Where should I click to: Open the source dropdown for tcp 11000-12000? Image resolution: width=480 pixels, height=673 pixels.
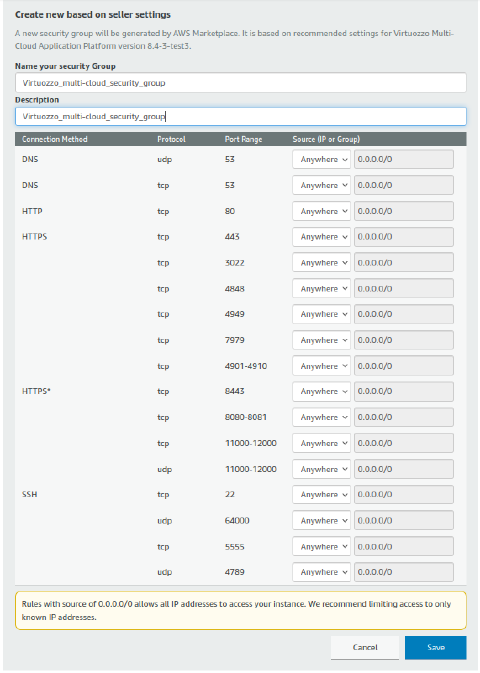tap(322, 443)
